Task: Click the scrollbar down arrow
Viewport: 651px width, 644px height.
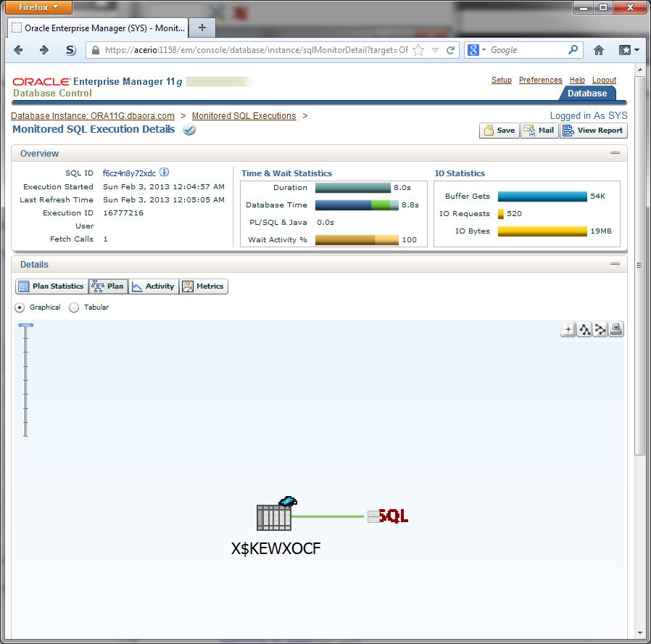Action: click(640, 634)
